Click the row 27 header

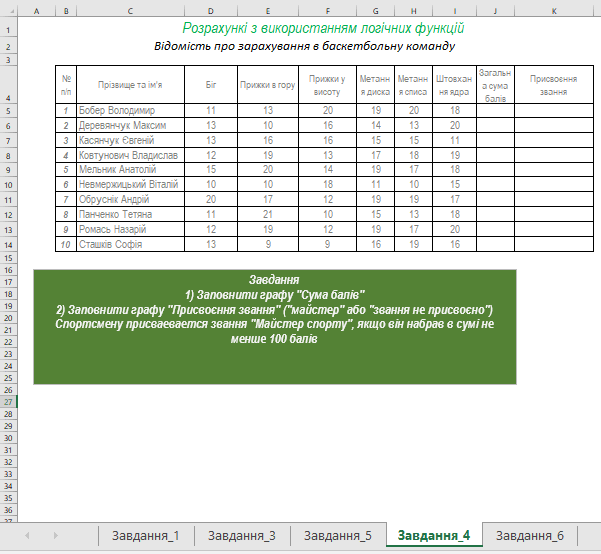point(8,402)
